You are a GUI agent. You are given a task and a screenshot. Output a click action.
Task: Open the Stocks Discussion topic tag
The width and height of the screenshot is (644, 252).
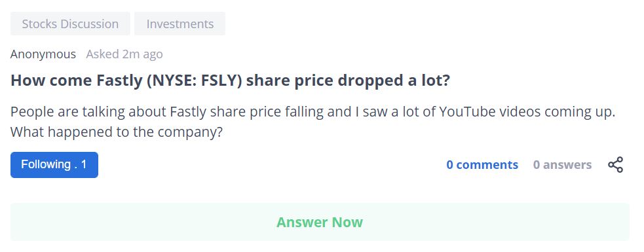pyautogui.click(x=70, y=24)
